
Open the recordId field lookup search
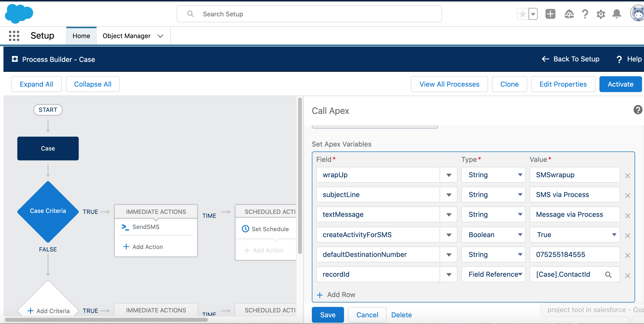608,275
